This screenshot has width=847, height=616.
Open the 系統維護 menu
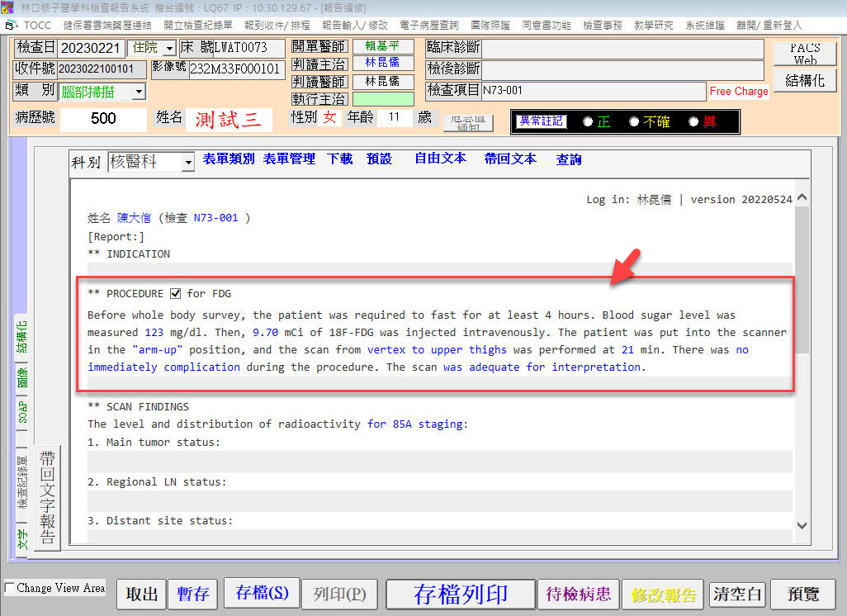click(704, 26)
